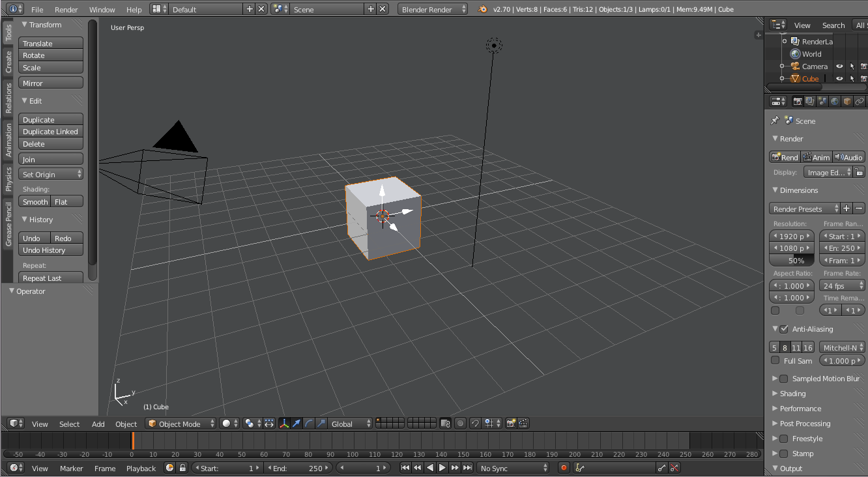The width and height of the screenshot is (868, 477).
Task: Click the red auto keyframe record button
Action: click(x=564, y=468)
